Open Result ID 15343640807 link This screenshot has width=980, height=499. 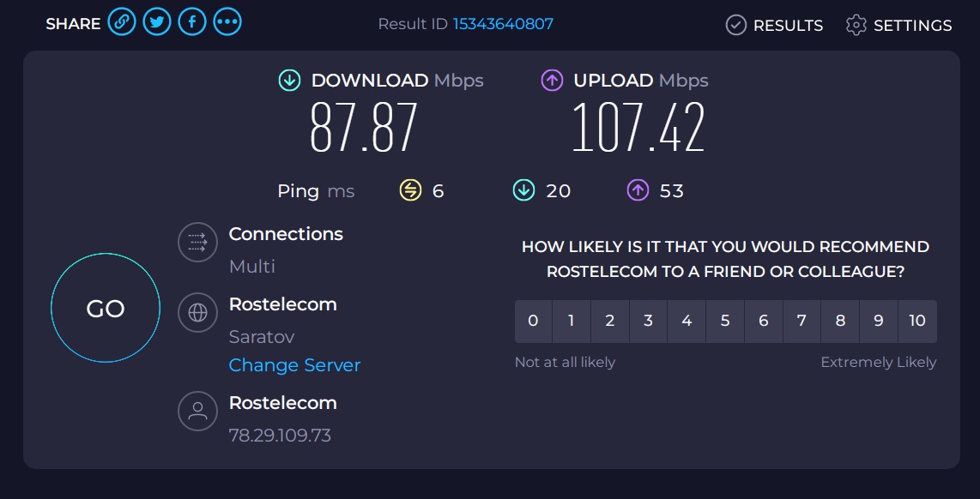coord(503,24)
